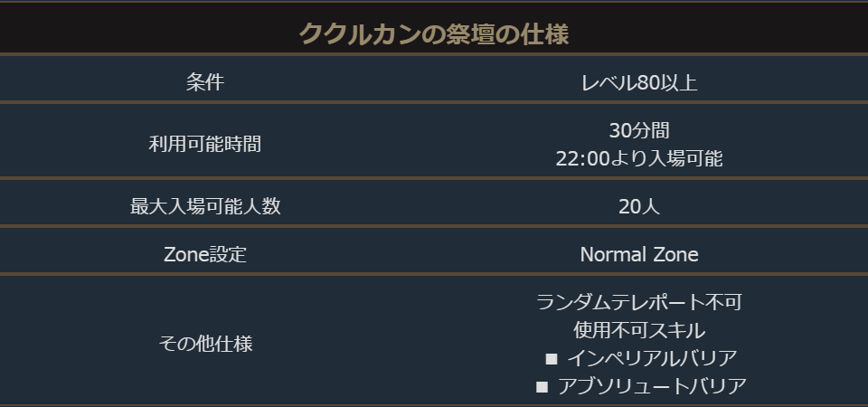Click the 最大入場可能人数 row label

(205, 205)
